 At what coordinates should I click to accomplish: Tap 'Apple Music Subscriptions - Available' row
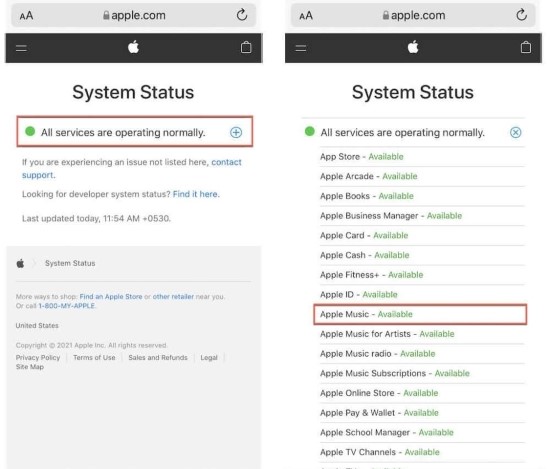coord(422,373)
